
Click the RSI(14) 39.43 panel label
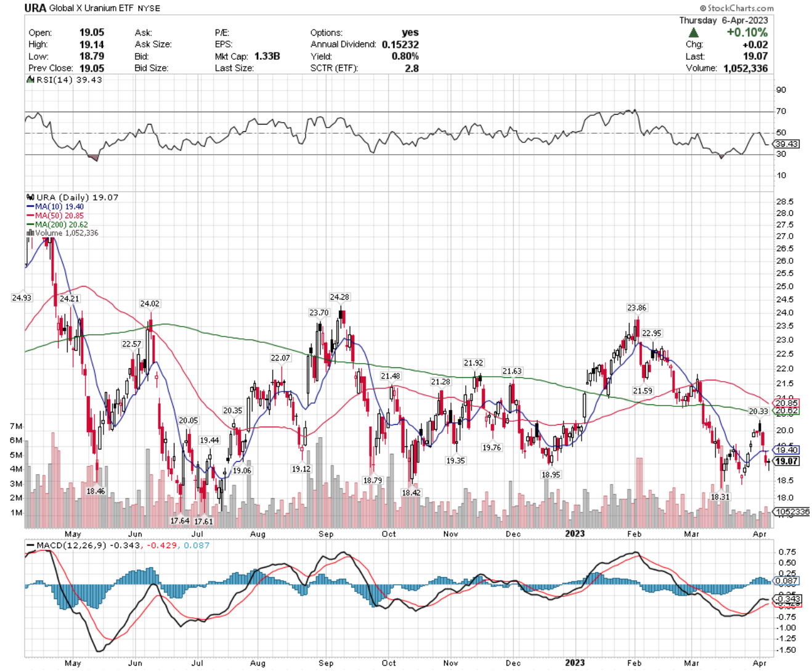coord(69,80)
